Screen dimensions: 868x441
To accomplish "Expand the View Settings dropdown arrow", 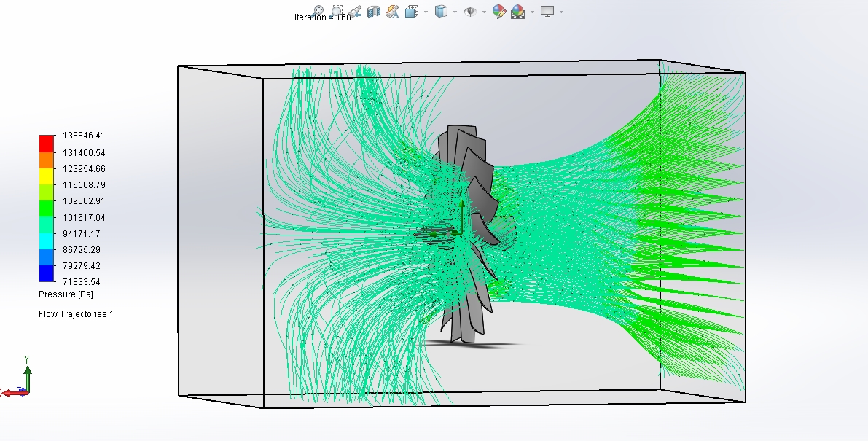I will pyautogui.click(x=562, y=12).
